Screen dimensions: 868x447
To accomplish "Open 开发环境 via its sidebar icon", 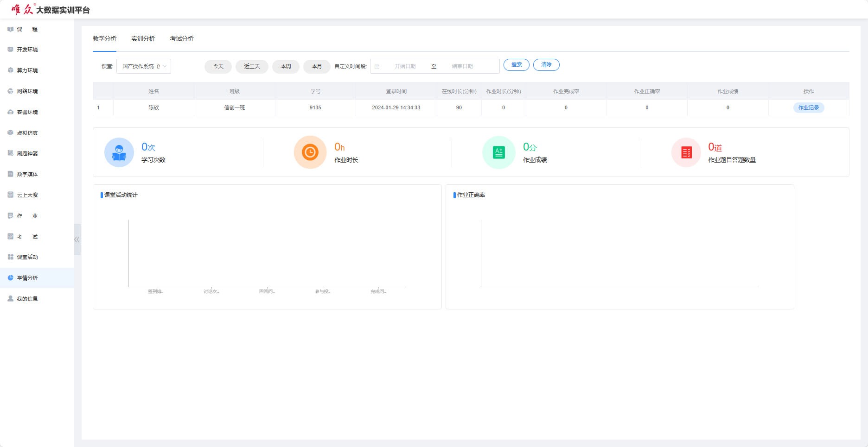I will coord(10,50).
